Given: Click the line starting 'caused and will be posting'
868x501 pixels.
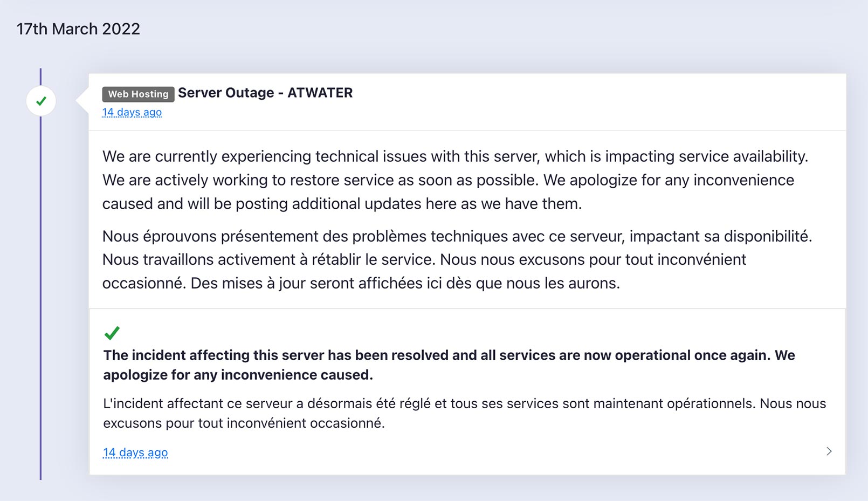Looking at the screenshot, I should tap(342, 204).
